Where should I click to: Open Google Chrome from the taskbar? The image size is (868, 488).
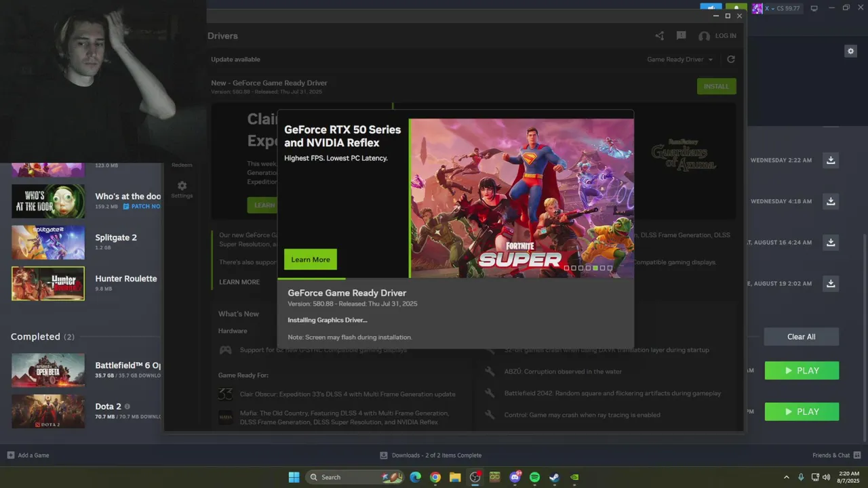435,477
